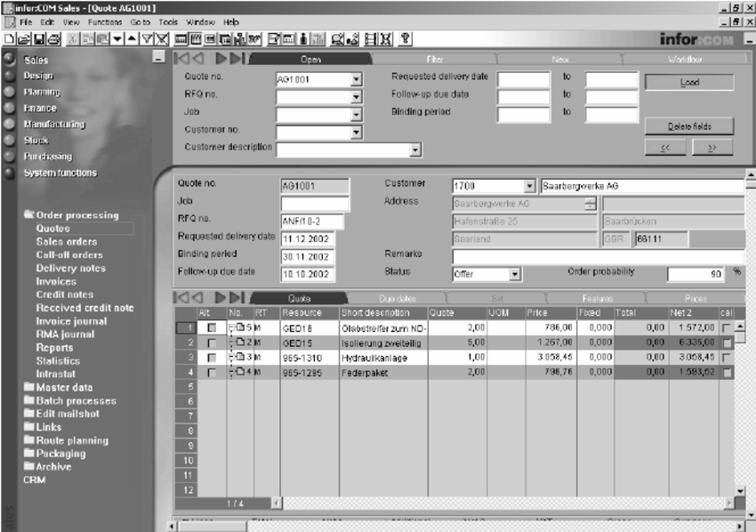The image size is (756, 532).
Task: Click the Delete fields button
Action: tap(688, 125)
